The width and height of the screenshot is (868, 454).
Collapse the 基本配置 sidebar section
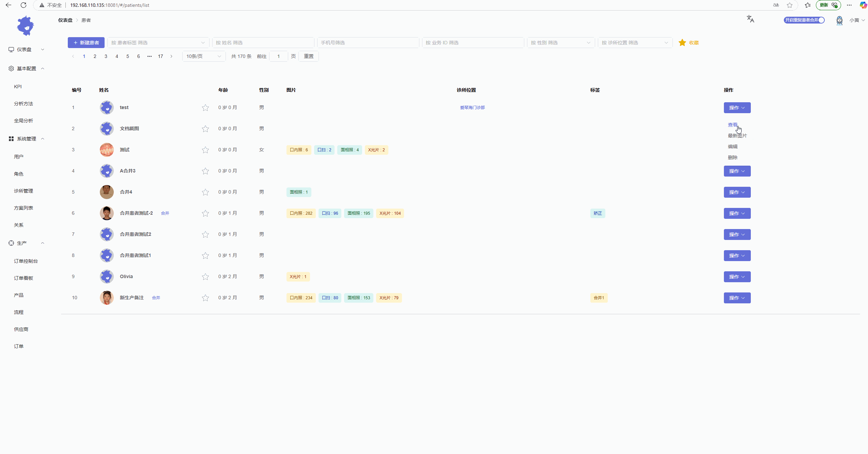(x=27, y=69)
